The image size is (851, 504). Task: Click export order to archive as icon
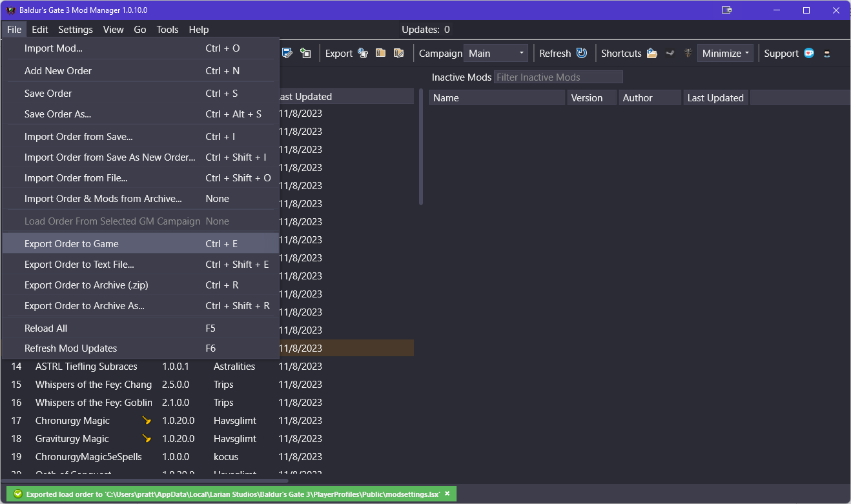399,53
